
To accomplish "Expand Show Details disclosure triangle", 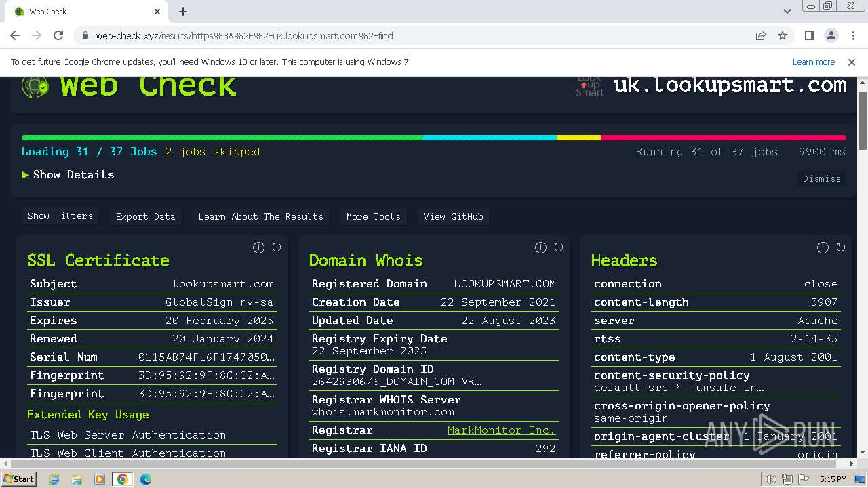I will click(25, 175).
